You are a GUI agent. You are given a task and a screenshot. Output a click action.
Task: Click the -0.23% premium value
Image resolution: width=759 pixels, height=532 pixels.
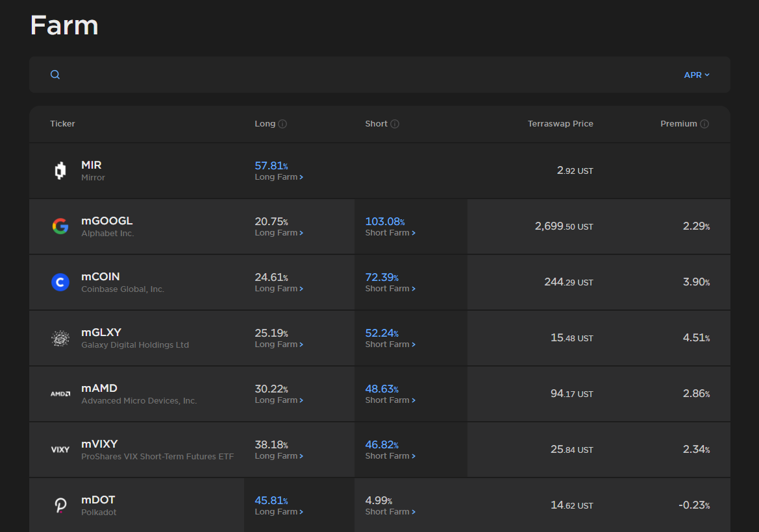[694, 505]
